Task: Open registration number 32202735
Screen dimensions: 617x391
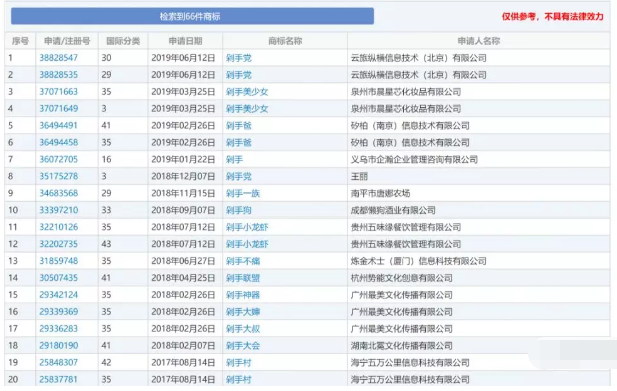Action: (58, 244)
